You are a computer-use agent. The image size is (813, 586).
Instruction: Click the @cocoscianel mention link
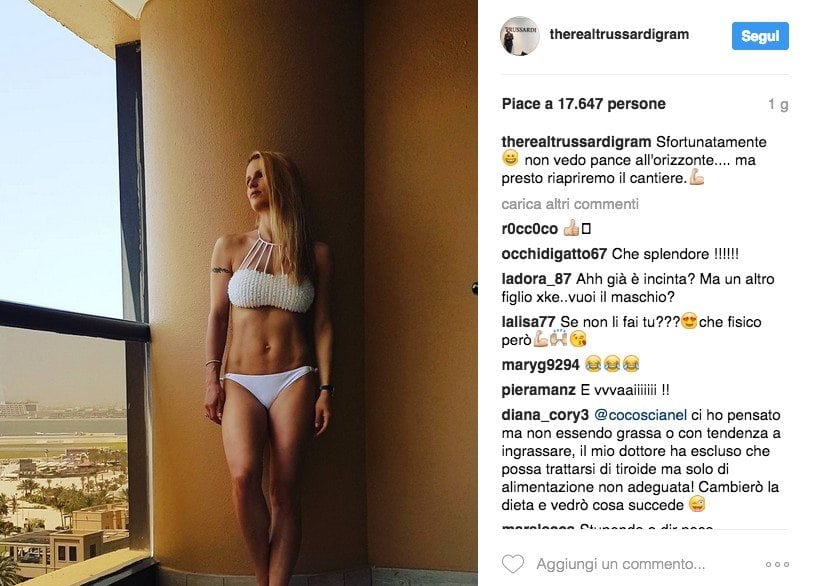(x=640, y=415)
